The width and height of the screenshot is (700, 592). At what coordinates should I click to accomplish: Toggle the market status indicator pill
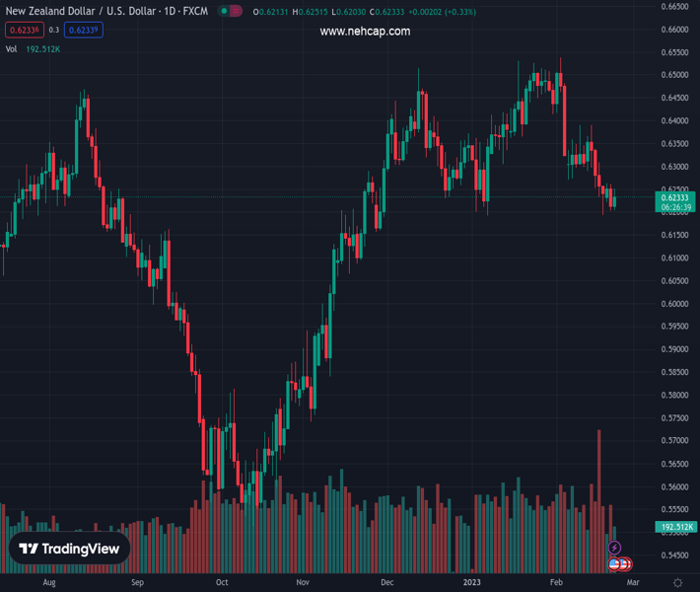[x=229, y=12]
